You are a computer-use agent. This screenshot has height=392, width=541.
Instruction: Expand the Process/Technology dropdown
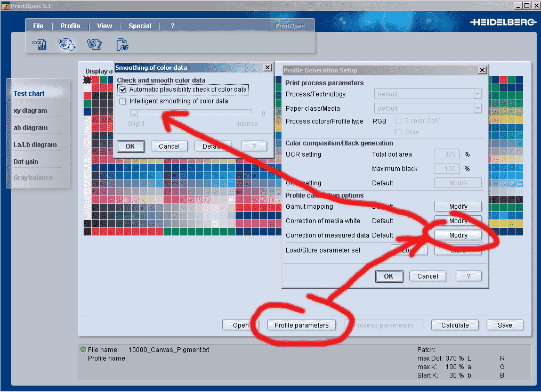(x=478, y=94)
